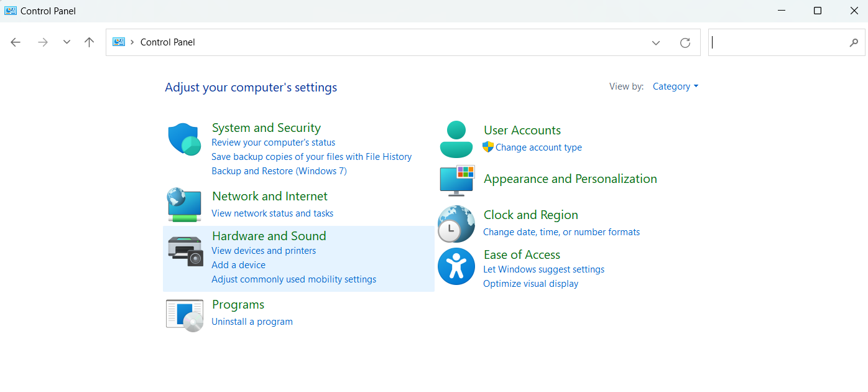
Task: Expand the recent locations chevron
Action: click(66, 42)
